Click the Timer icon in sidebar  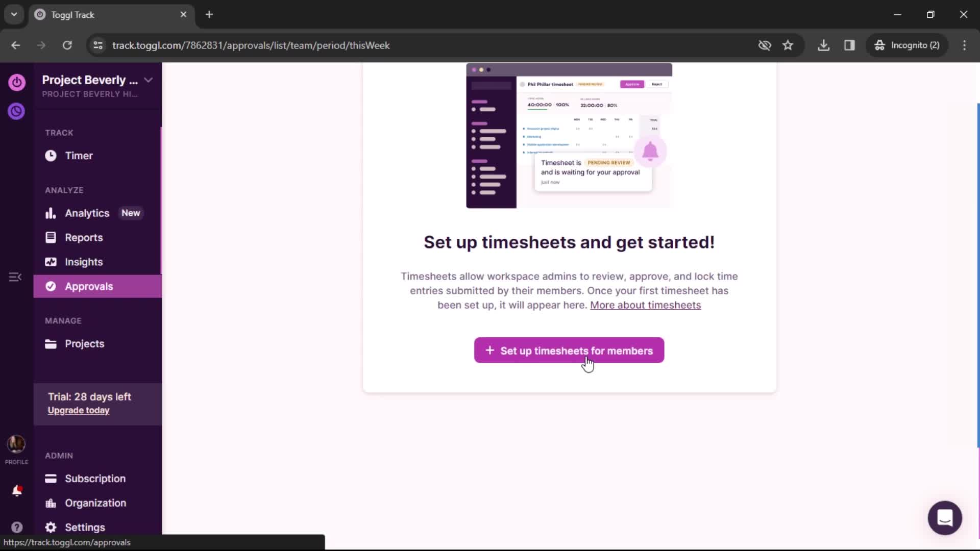tap(51, 156)
